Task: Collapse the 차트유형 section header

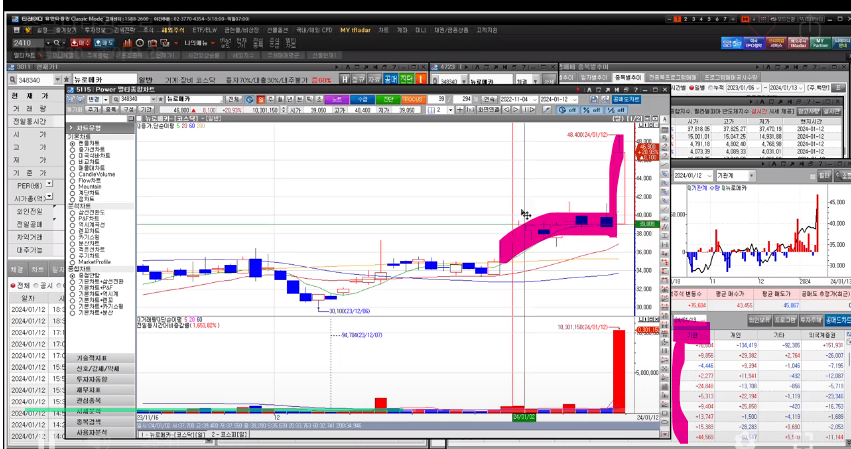Action: point(100,128)
